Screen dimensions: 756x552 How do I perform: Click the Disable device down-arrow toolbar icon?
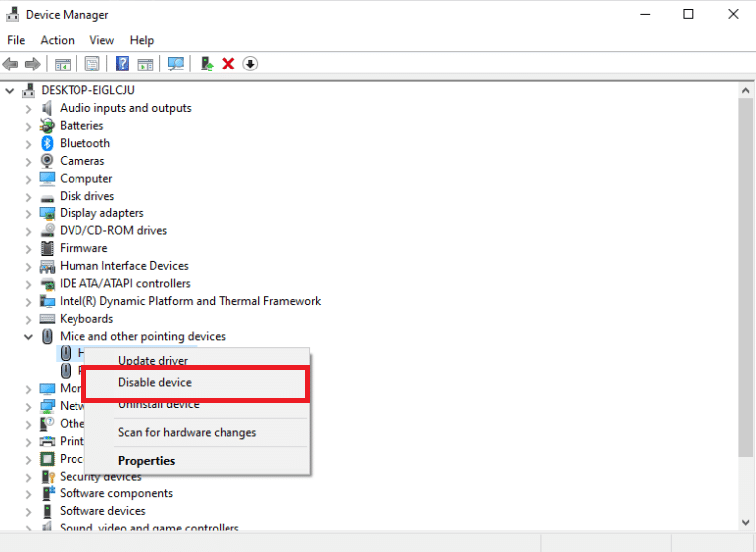250,64
